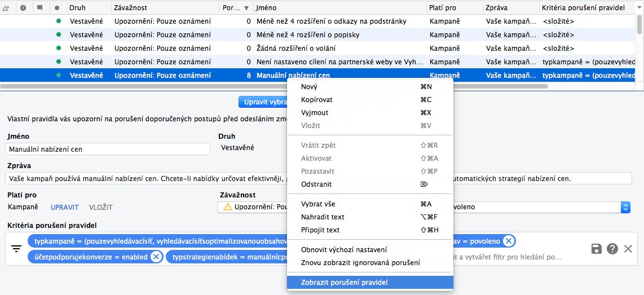The image size is (644, 295).
Task: Clear the filter with the X icon
Action: pos(628,249)
